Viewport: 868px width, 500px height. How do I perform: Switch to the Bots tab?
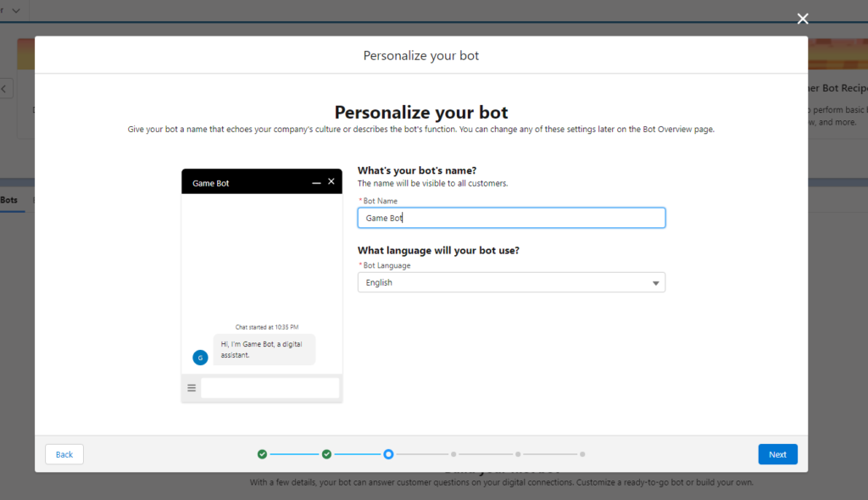pos(10,199)
